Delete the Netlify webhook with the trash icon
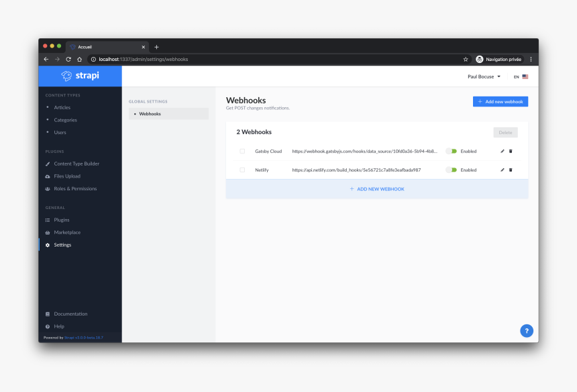This screenshot has width=577, height=392. point(511,170)
